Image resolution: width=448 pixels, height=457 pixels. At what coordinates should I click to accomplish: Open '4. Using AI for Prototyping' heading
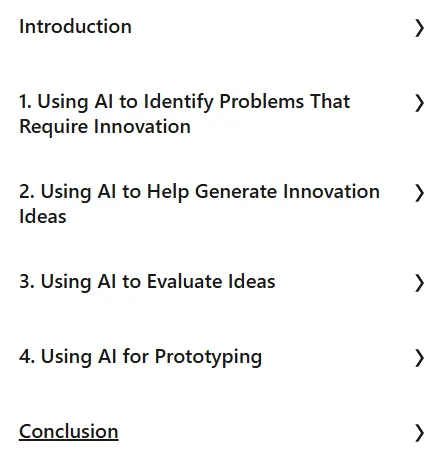pos(140,357)
